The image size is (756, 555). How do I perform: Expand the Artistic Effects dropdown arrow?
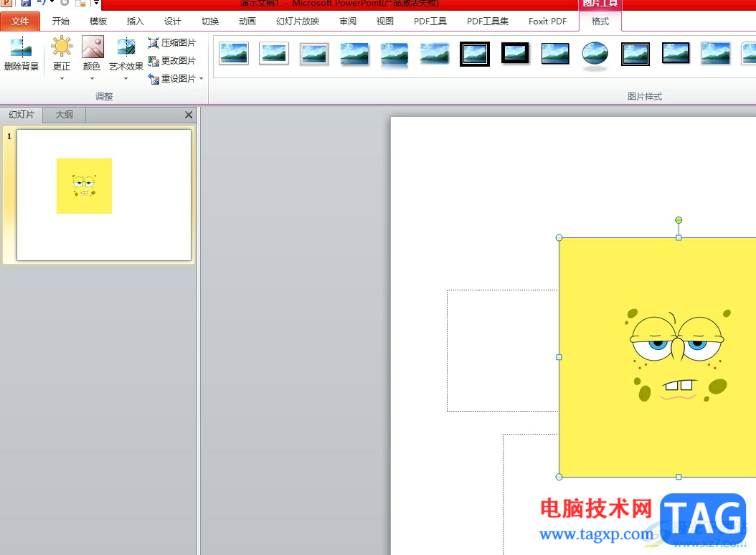(126, 79)
